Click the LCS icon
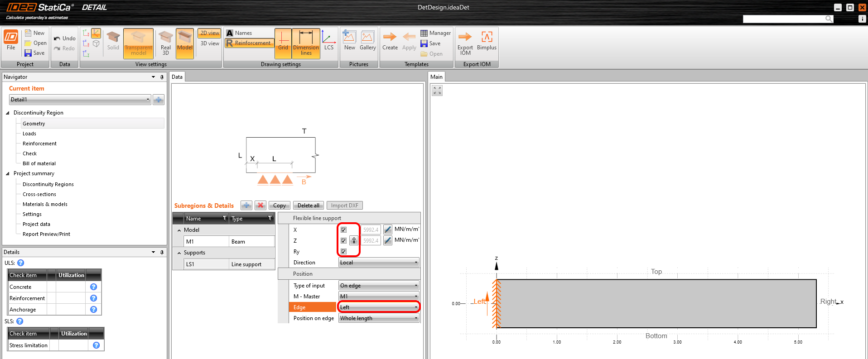The height and width of the screenshot is (359, 868). [x=329, y=41]
